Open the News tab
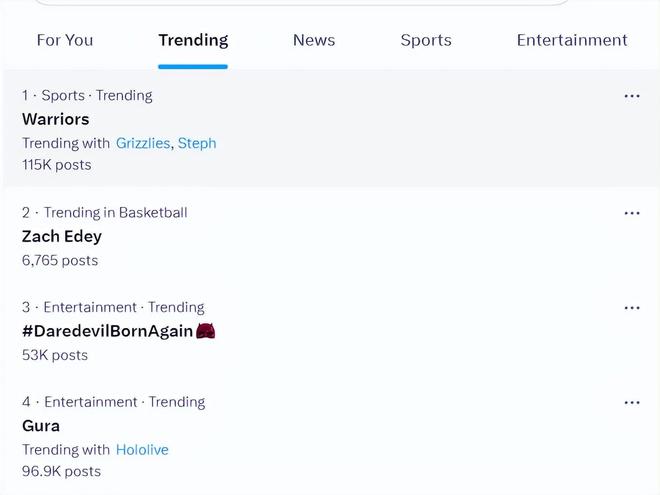Image resolution: width=660 pixels, height=495 pixels. [314, 40]
